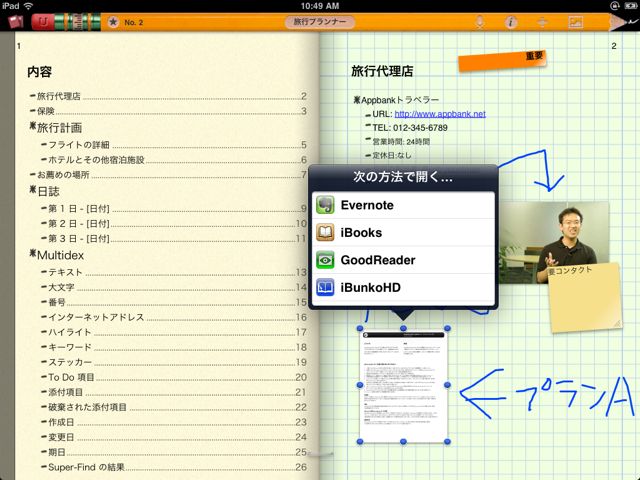Open 変更日 contents entry

pos(174,437)
